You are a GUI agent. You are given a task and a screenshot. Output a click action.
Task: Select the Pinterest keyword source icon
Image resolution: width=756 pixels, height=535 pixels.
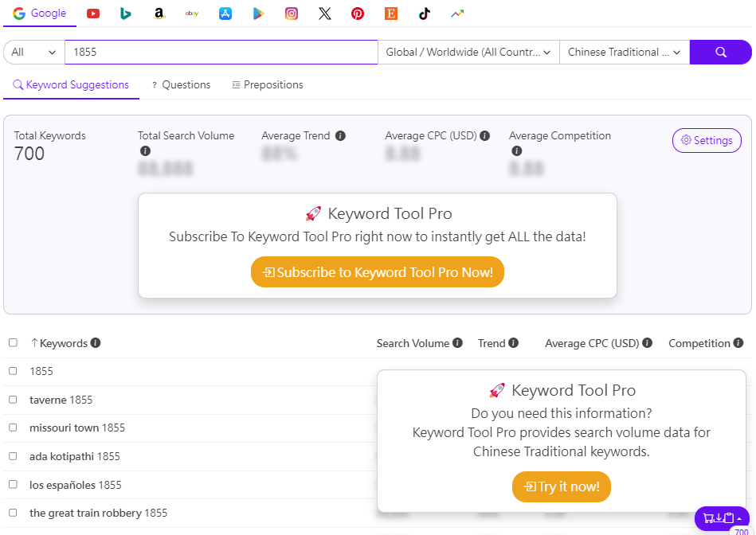(x=358, y=14)
